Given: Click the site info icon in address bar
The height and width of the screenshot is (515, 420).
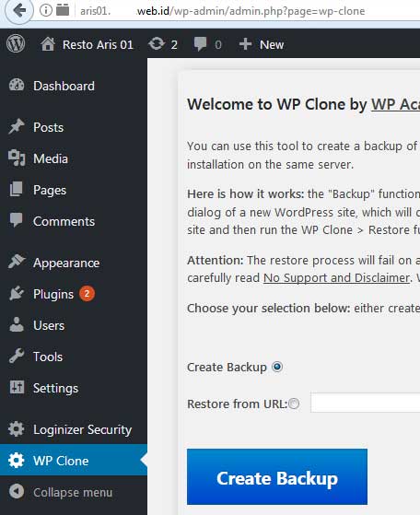Looking at the screenshot, I should click(46, 10).
